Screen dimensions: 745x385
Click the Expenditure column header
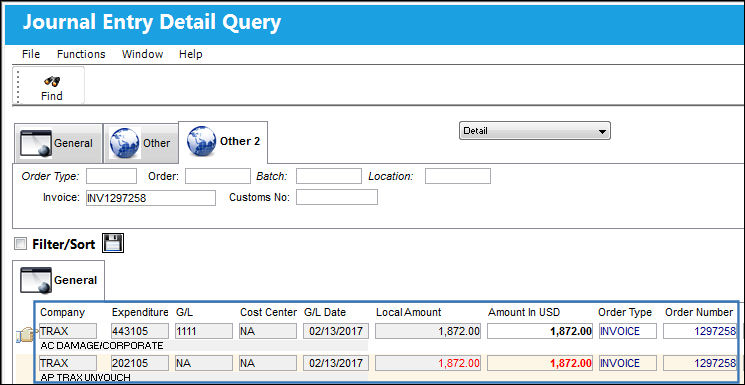[x=140, y=312]
